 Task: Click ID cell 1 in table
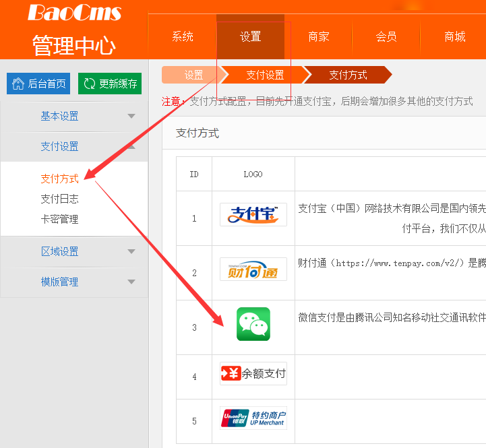point(194,218)
